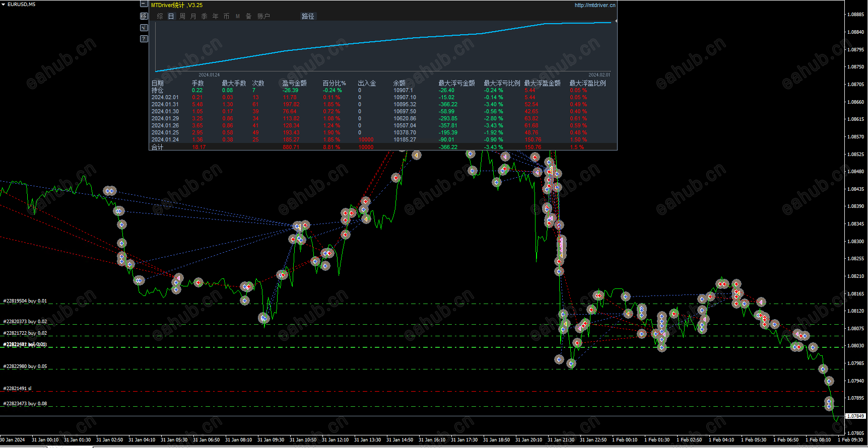This screenshot has height=448, width=868.
Task: Click the 31 Jan 21:30 time axis label
Action: click(x=561, y=440)
